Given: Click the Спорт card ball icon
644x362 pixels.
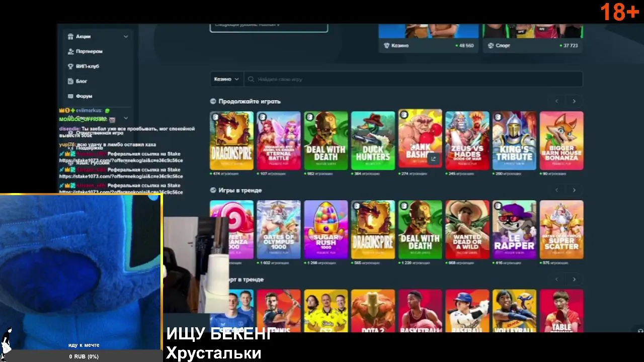Looking at the screenshot, I should (491, 45).
